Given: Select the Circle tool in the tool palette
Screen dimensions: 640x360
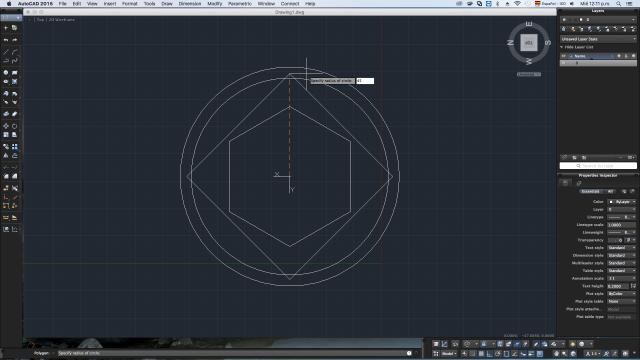Looking at the screenshot, I should coord(6,73).
